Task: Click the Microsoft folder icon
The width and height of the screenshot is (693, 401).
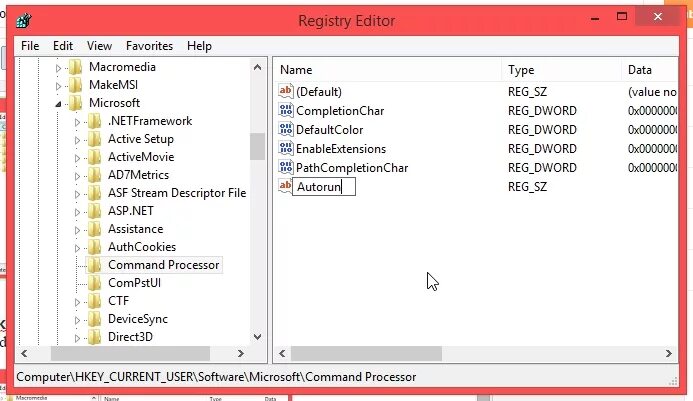Action: 76,103
